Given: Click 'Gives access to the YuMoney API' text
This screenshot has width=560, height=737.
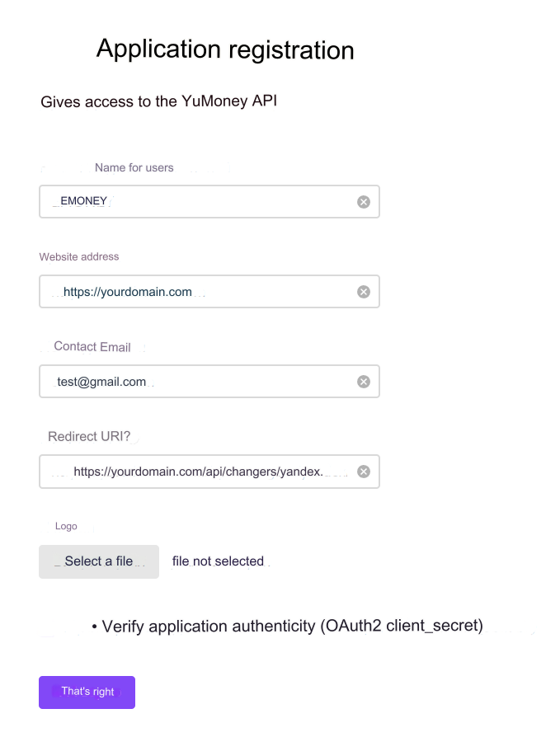Looking at the screenshot, I should click(158, 102).
